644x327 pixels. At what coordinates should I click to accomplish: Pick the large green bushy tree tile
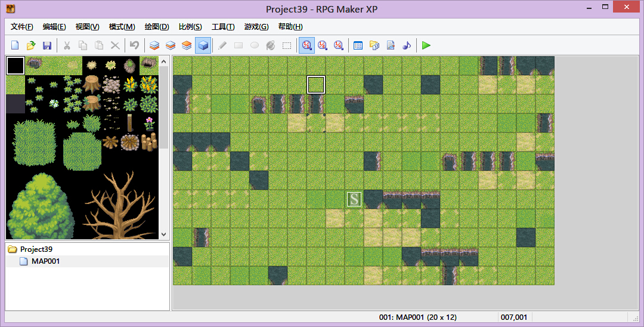tap(41, 206)
